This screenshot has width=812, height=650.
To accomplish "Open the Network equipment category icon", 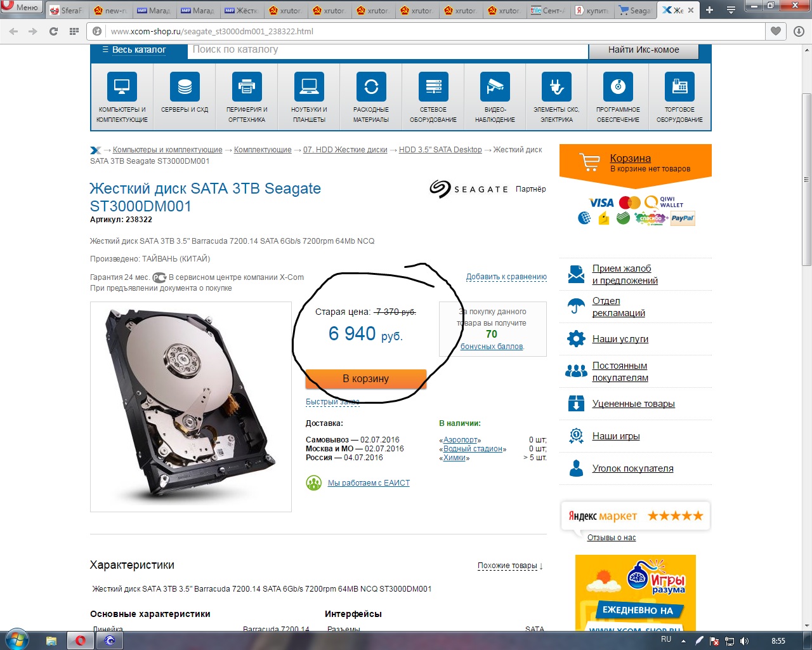I will coord(433,86).
